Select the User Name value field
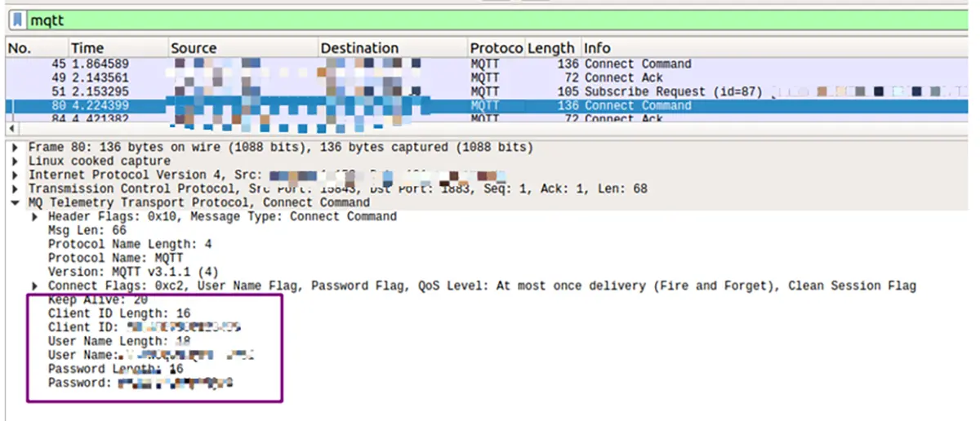Viewport: 980px width, 421px height. tap(152, 356)
